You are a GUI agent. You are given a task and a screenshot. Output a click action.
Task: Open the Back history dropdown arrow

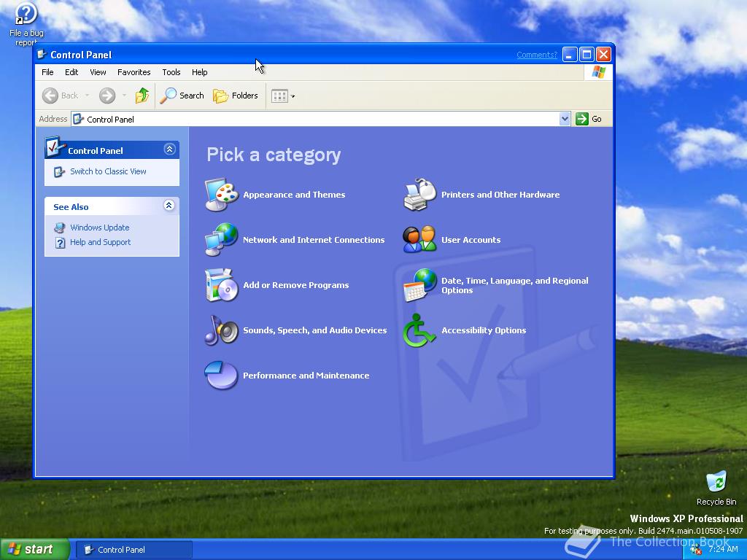(88, 96)
